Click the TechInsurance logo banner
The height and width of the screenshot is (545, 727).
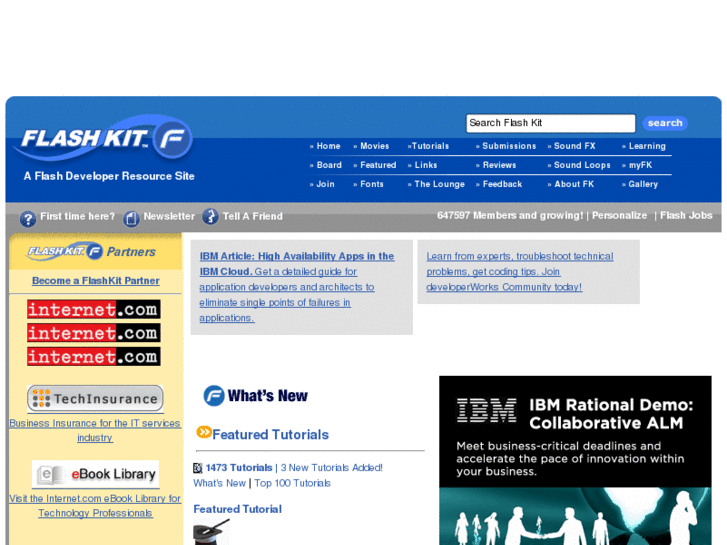pos(95,398)
